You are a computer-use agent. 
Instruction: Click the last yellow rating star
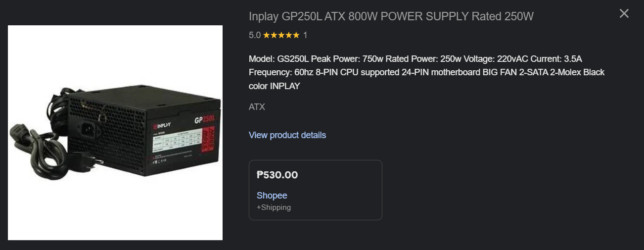tap(296, 35)
